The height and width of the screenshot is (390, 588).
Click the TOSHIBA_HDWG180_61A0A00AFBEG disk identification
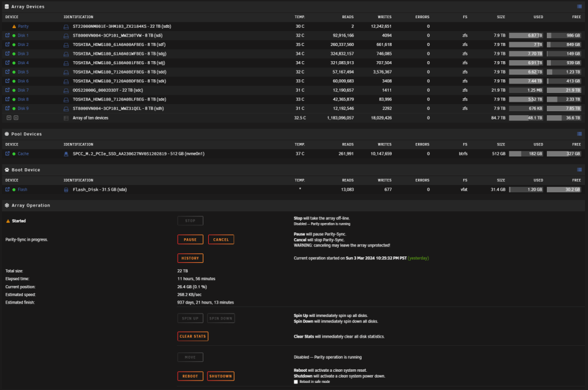pos(119,44)
